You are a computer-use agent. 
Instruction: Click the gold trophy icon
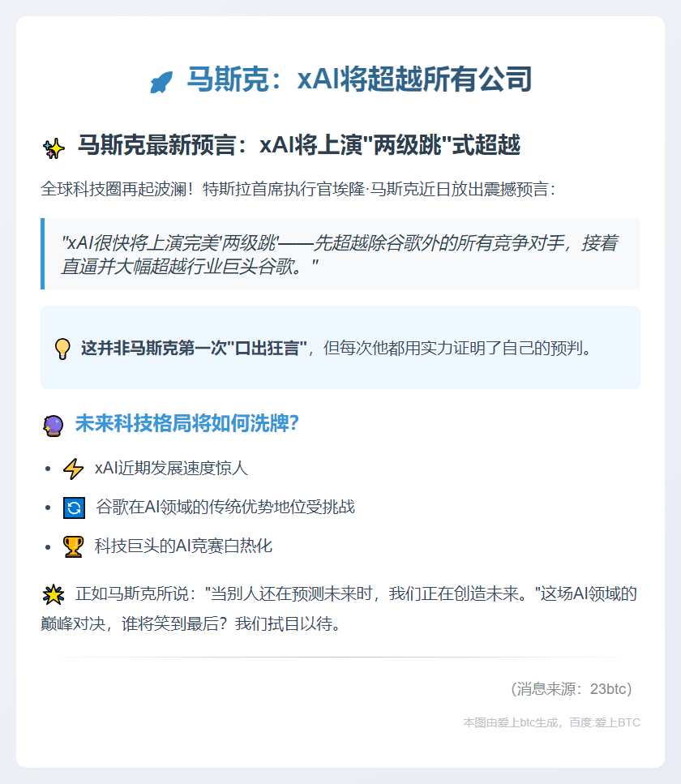coord(74,546)
